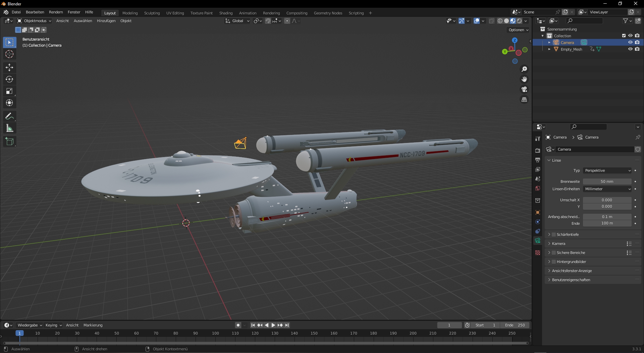Screen dimensions: 644x353
Task: Open the Tool settings properties tab
Action: click(538, 138)
